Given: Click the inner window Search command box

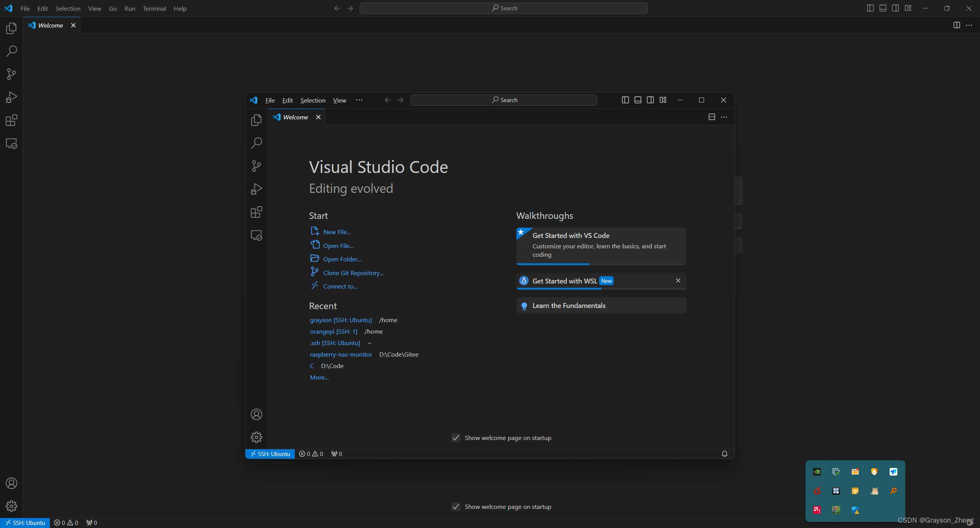Looking at the screenshot, I should pyautogui.click(x=503, y=100).
